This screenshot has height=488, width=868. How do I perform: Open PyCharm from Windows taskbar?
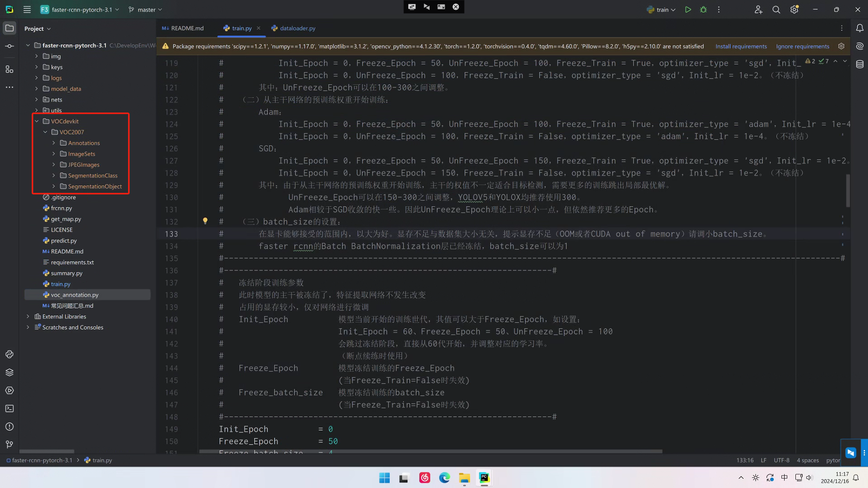coord(484,478)
